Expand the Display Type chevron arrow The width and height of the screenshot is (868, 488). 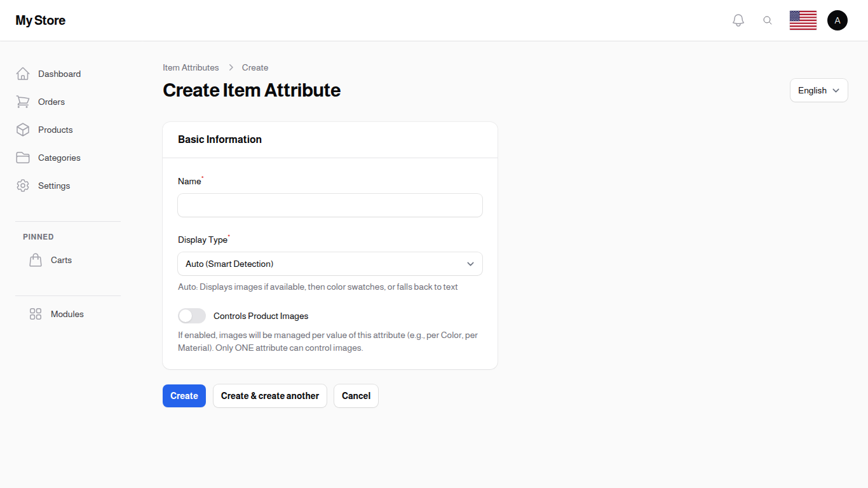tap(470, 264)
